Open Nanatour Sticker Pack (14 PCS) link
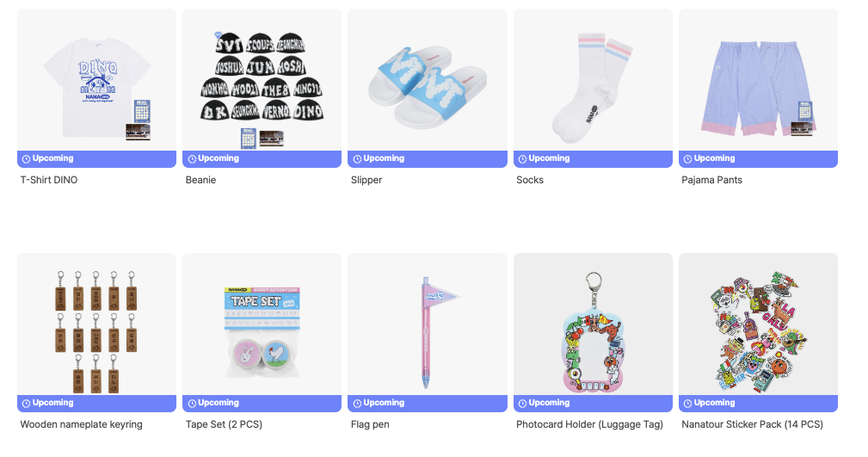Image resolution: width=868 pixels, height=457 pixels. pyautogui.click(x=752, y=424)
